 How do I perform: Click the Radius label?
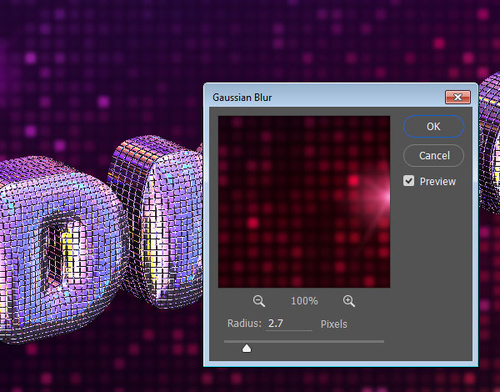244,324
